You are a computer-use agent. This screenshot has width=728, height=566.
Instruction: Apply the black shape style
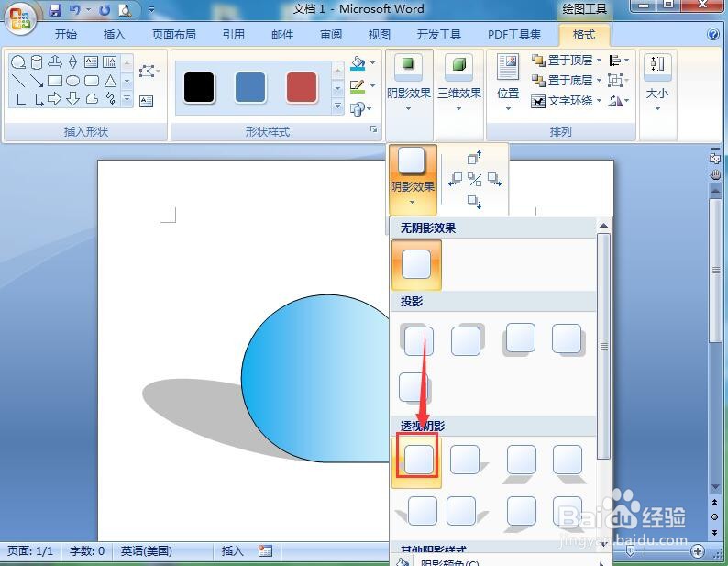[199, 87]
